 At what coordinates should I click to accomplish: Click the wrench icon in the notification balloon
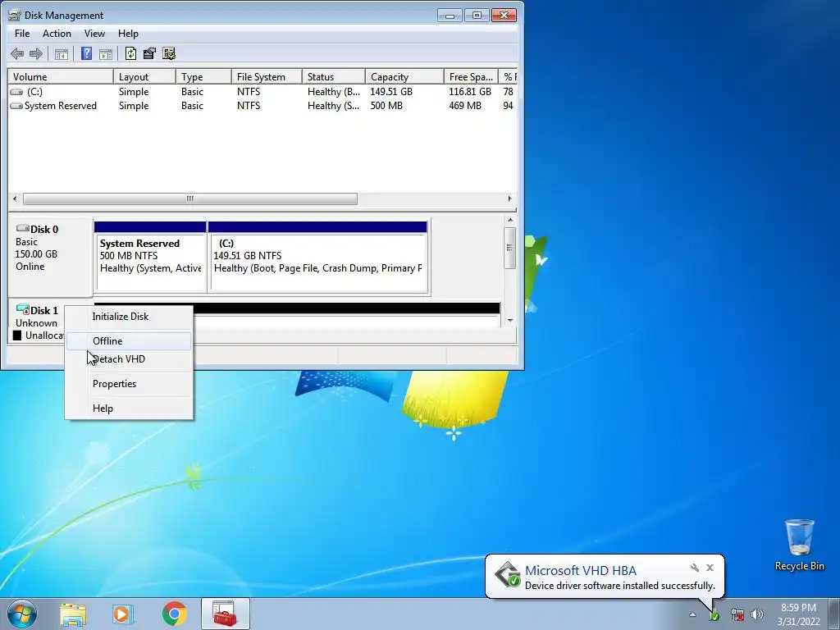[x=694, y=568]
